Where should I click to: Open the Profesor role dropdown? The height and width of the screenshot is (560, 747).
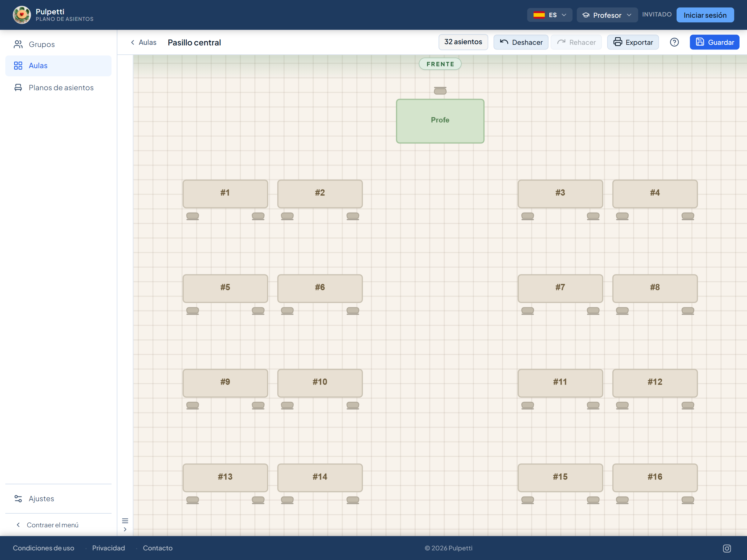tap(607, 15)
